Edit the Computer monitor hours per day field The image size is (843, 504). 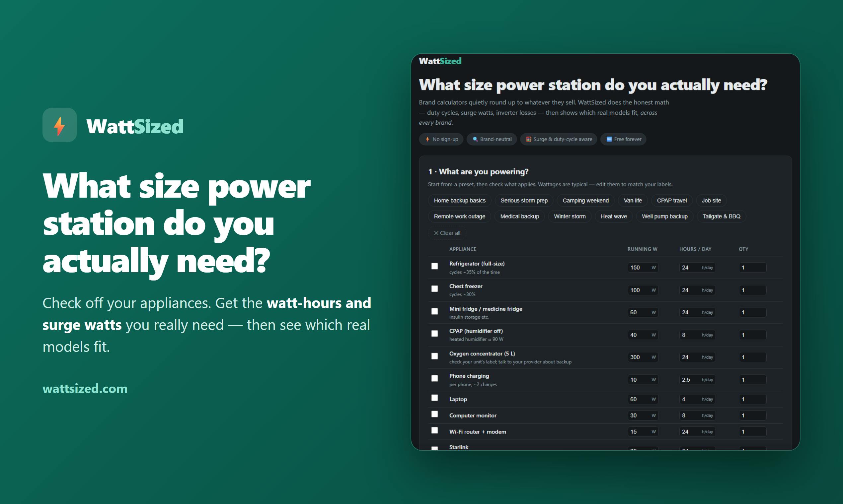[697, 415]
